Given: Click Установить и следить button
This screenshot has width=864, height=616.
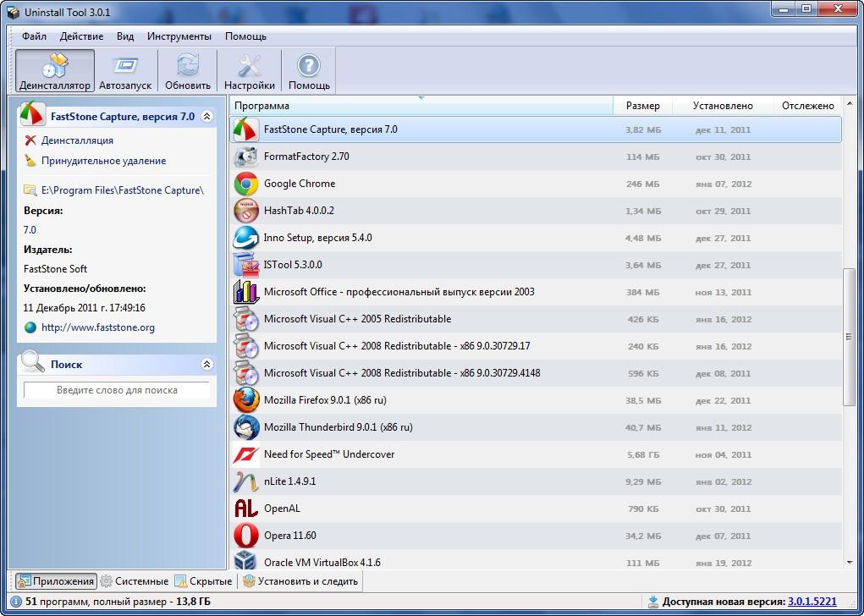Looking at the screenshot, I should [x=301, y=581].
